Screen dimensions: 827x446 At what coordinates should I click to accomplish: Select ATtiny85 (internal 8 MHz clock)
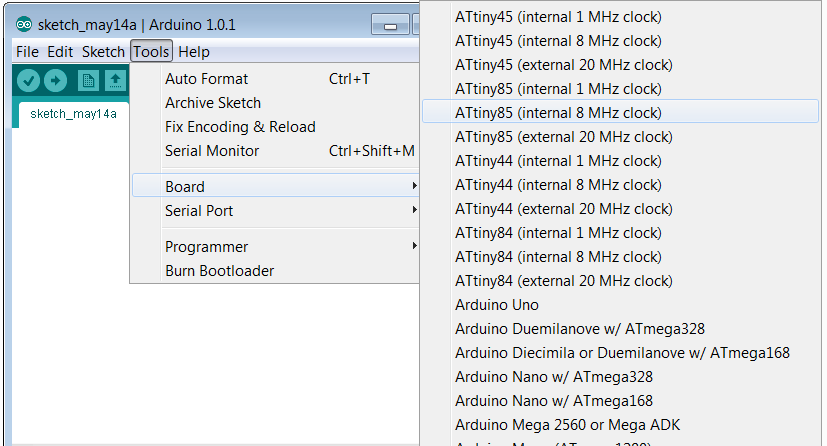[620, 112]
